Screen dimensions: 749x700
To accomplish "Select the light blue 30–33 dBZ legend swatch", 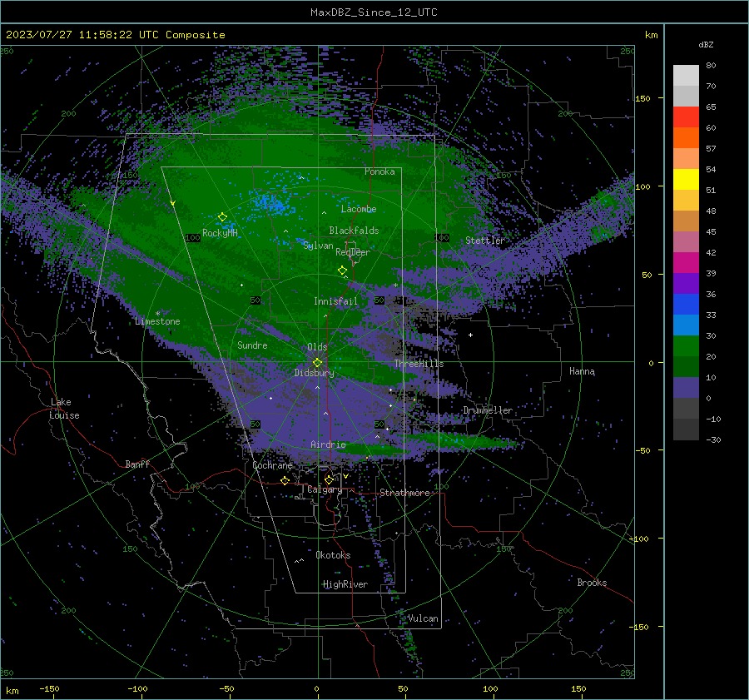I will click(x=686, y=325).
